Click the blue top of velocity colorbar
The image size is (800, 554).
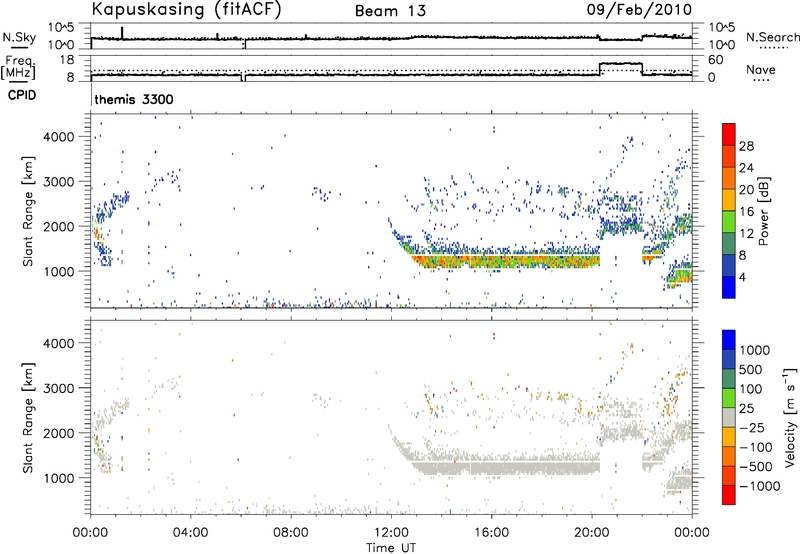point(729,340)
